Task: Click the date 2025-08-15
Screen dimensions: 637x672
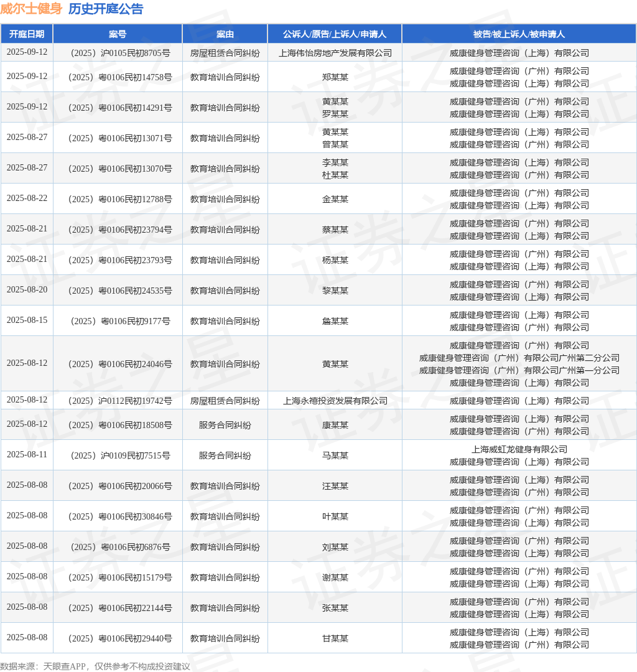Action: click(27, 320)
